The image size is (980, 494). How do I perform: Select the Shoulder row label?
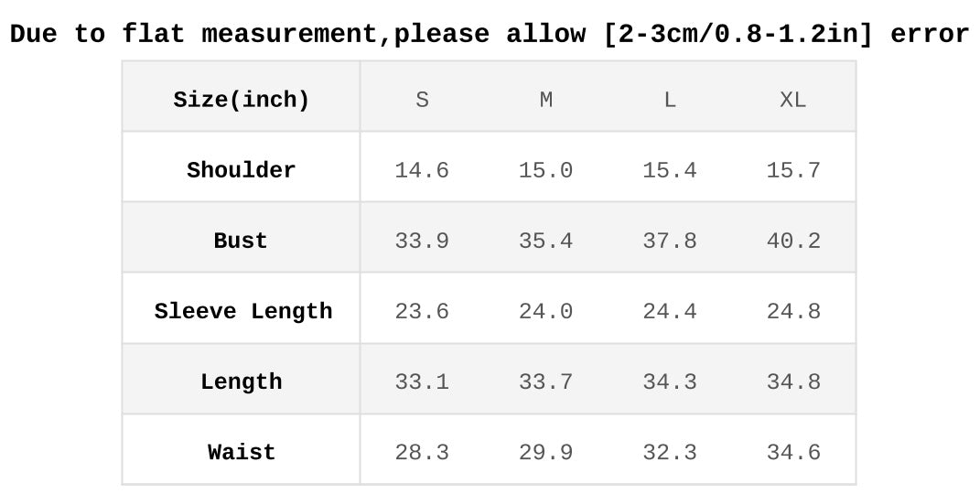(x=242, y=170)
